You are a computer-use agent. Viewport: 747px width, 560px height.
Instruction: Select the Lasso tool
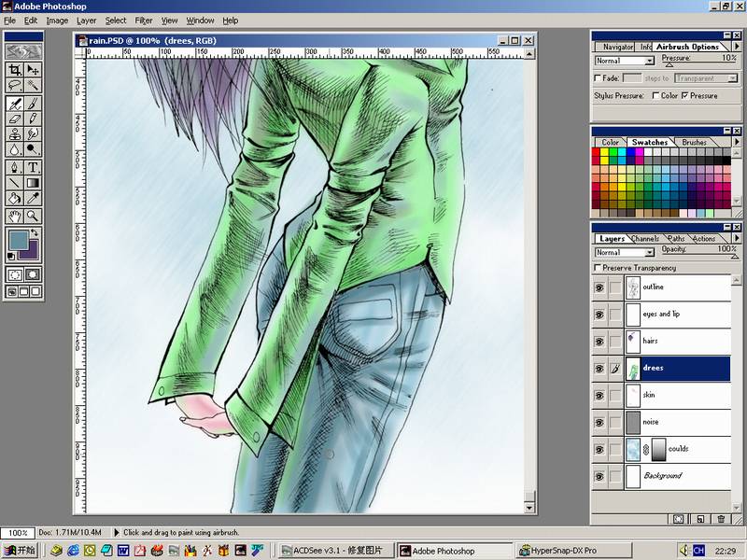click(x=15, y=85)
